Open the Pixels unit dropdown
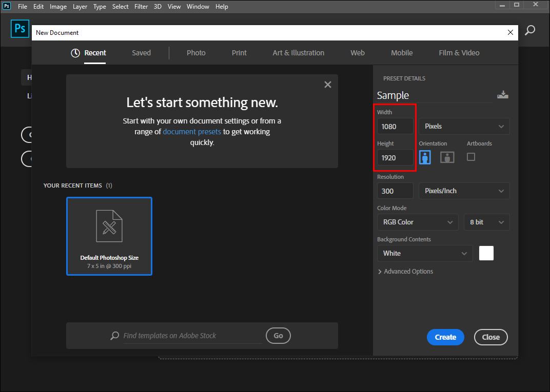 tap(464, 127)
